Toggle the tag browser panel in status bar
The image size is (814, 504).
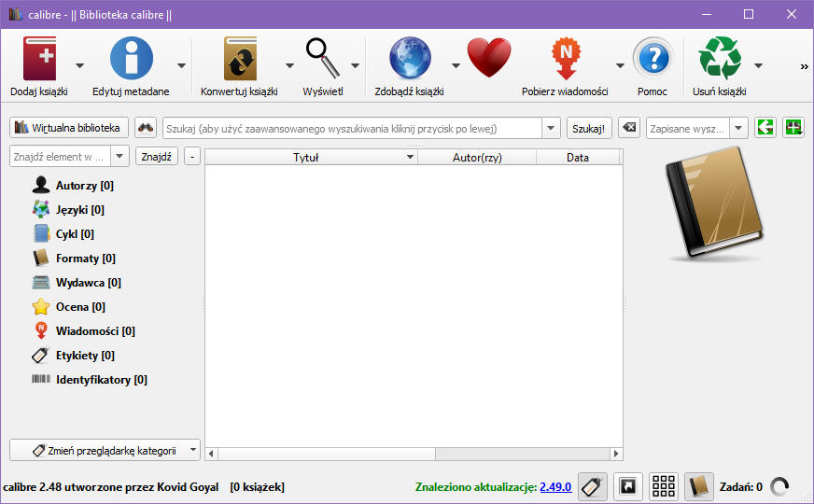click(x=592, y=486)
